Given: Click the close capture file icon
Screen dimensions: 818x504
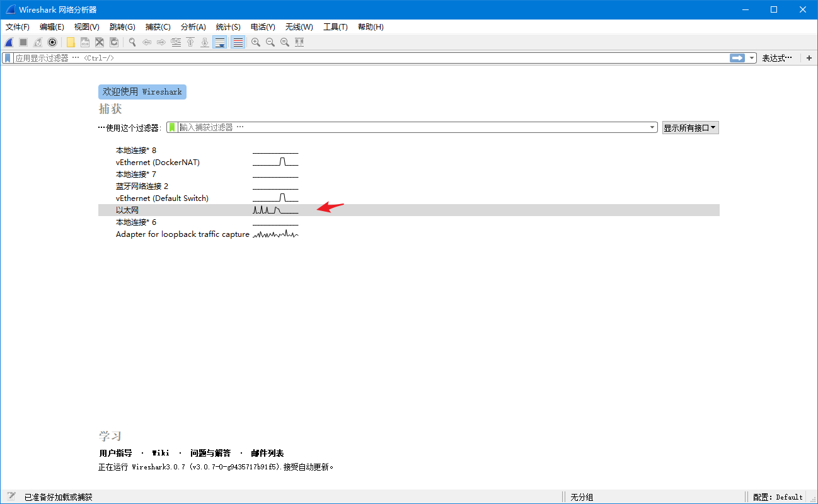Looking at the screenshot, I should point(100,42).
